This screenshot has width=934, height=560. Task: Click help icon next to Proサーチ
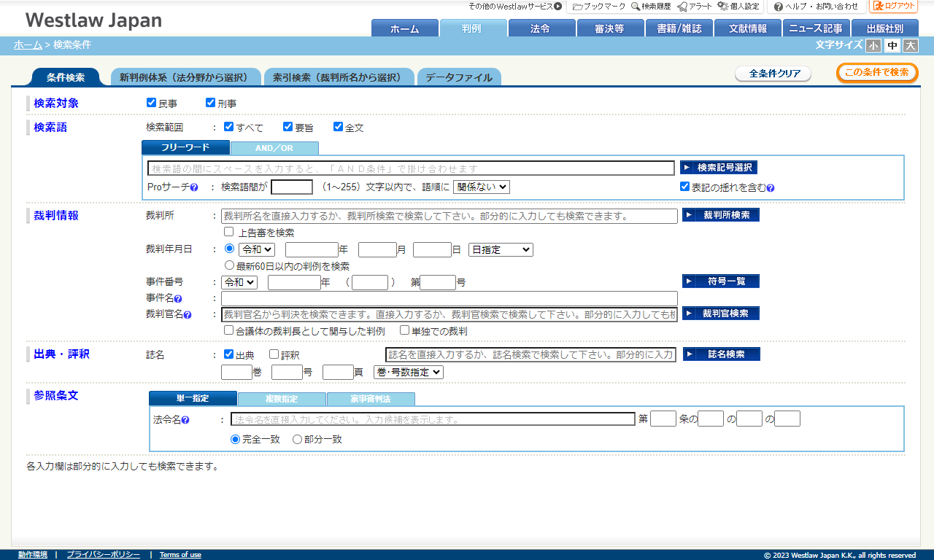coord(194,187)
